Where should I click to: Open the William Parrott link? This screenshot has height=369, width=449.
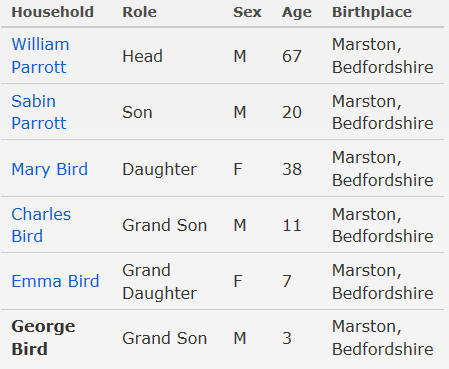coord(40,56)
